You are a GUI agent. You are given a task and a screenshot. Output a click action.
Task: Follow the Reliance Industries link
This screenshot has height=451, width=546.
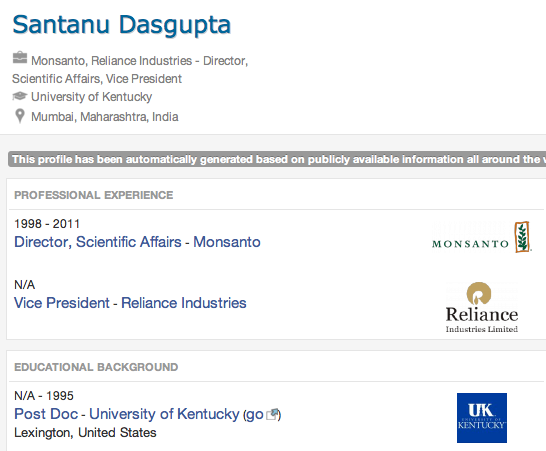[x=184, y=303]
